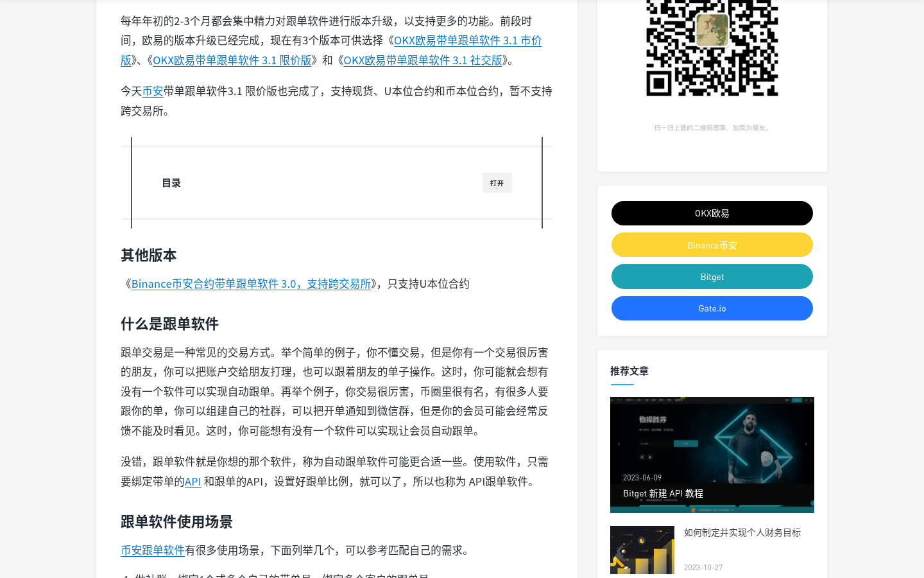Click the Bitget 新建 API 教程 title
This screenshot has height=578, width=924.
click(663, 494)
